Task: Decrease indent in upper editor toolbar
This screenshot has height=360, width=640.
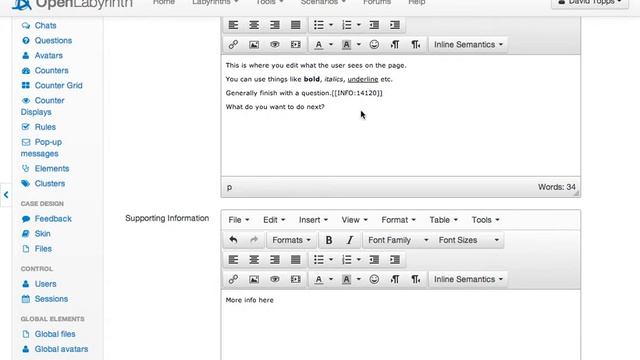Action: [x=374, y=25]
